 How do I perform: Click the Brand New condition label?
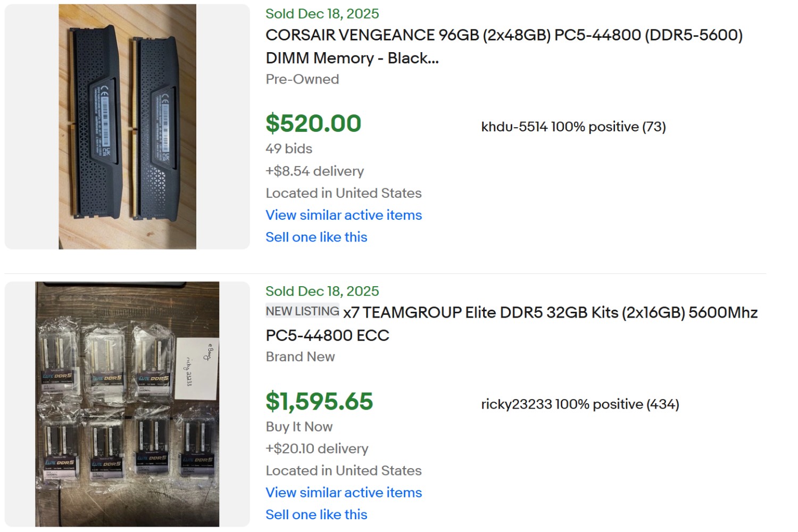300,357
